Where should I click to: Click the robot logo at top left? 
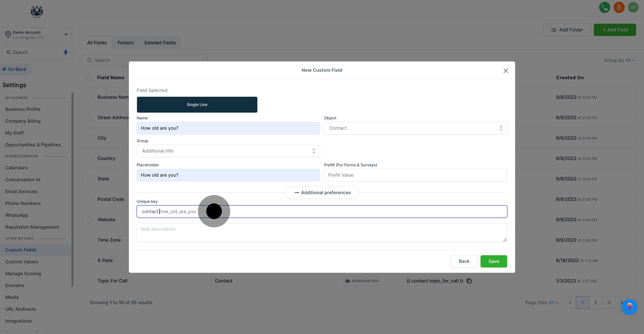[x=37, y=12]
